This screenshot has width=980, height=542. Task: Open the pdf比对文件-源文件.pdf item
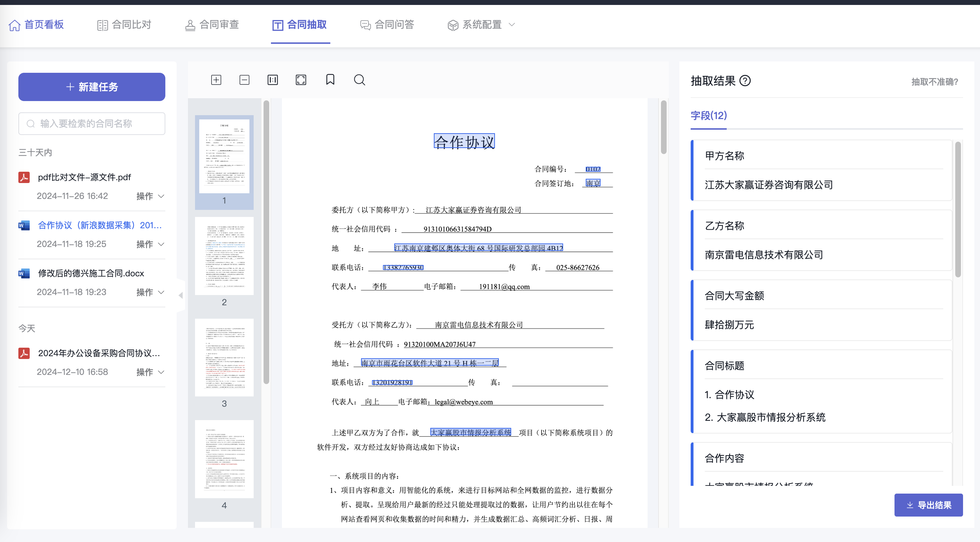84,177
